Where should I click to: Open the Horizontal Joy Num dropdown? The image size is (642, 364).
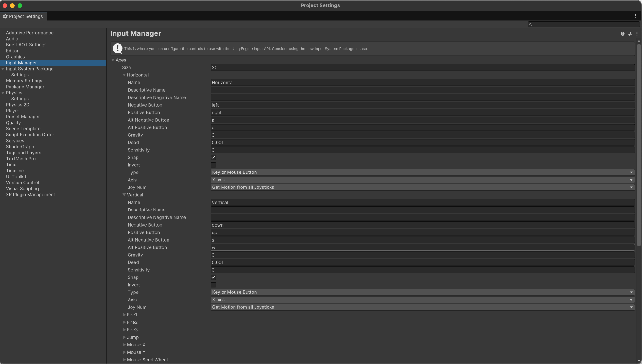click(x=423, y=187)
